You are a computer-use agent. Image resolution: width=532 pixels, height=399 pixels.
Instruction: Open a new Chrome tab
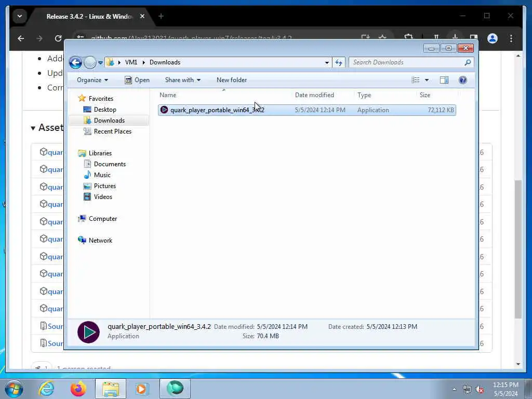[161, 16]
